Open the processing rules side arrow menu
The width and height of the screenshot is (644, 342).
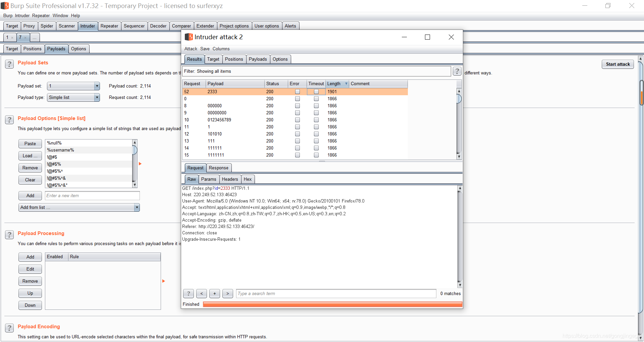click(x=164, y=281)
